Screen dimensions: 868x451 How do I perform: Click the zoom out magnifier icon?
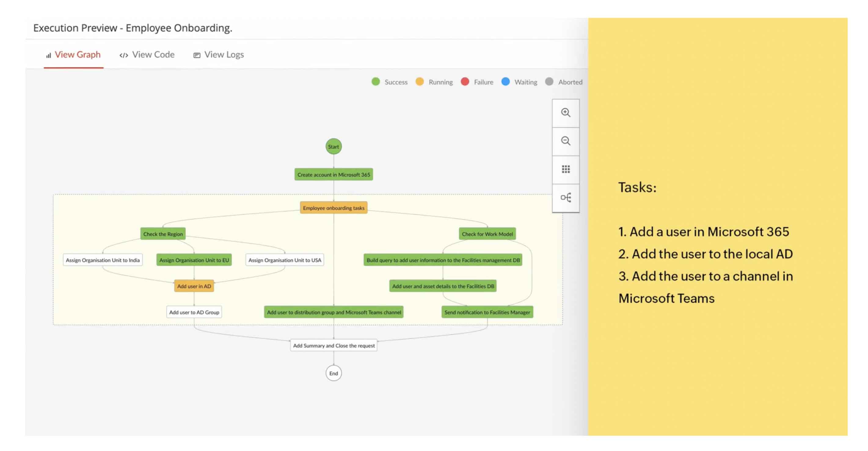tap(566, 141)
